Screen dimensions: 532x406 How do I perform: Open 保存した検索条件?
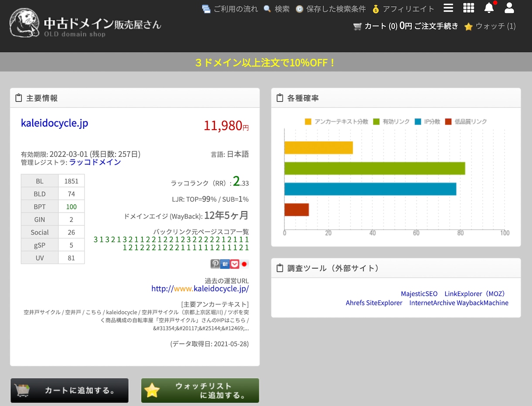tap(331, 9)
